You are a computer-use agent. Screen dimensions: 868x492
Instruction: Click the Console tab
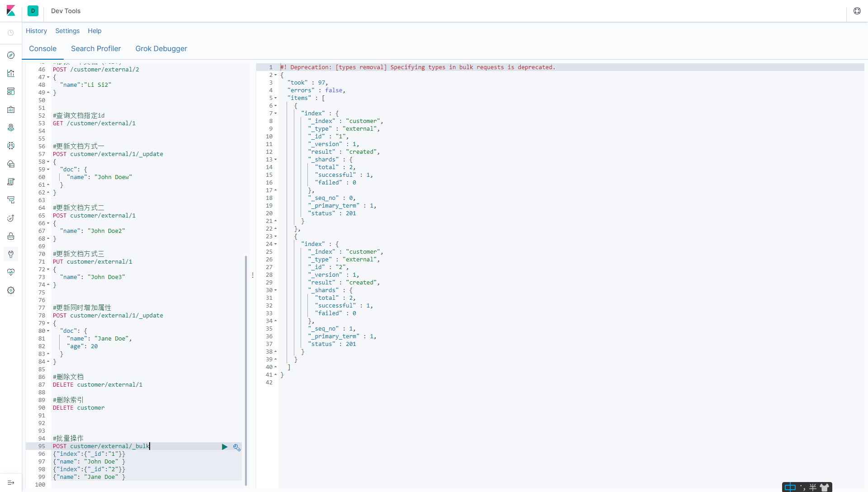coord(43,49)
